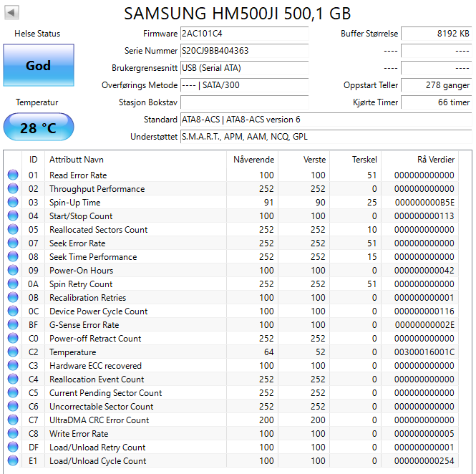Select the Firmware field value 2AC101C4
This screenshot has height=474, width=476.
(243, 34)
